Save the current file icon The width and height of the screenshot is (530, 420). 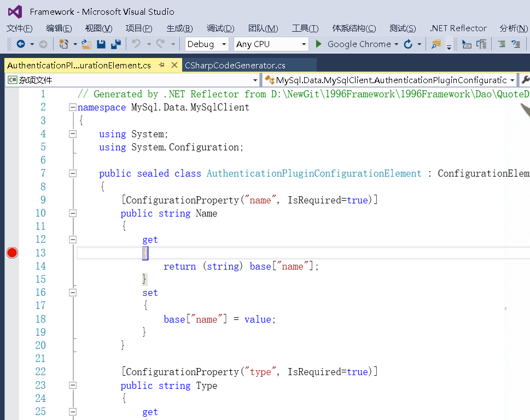point(101,44)
